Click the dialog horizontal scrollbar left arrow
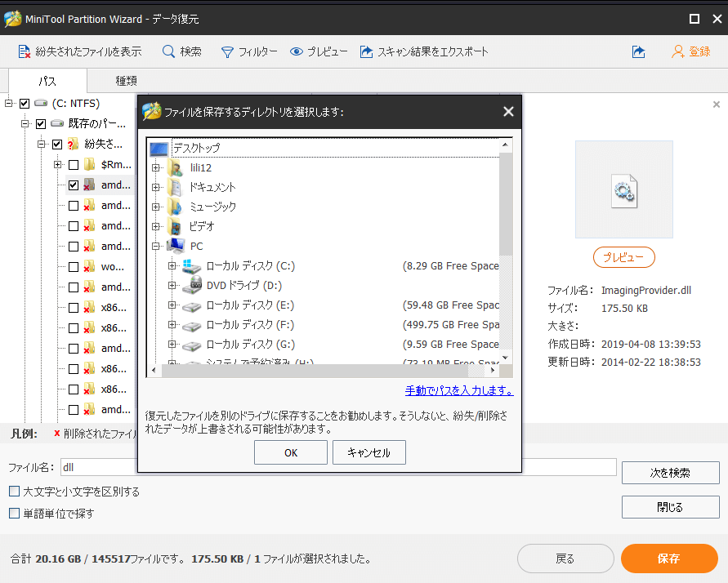 [154, 371]
